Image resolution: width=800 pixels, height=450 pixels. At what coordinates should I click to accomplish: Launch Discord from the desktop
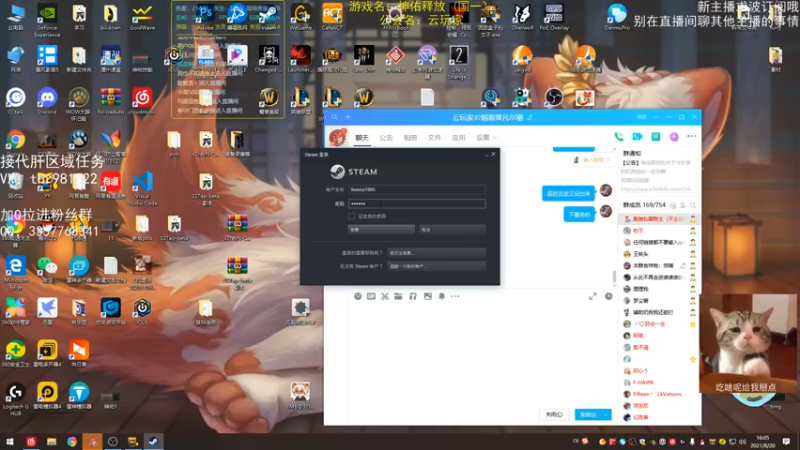coord(47,101)
